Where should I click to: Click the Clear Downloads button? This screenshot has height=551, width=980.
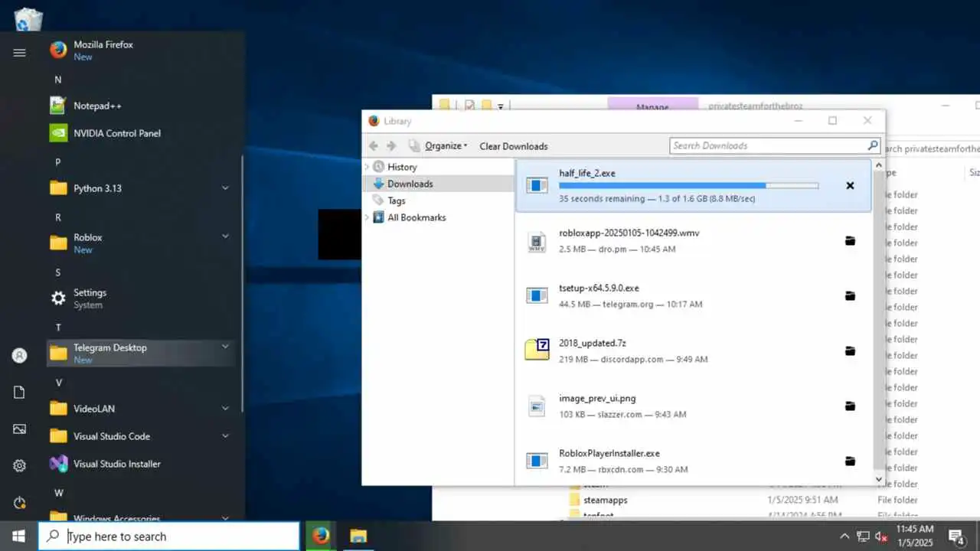[x=514, y=146]
